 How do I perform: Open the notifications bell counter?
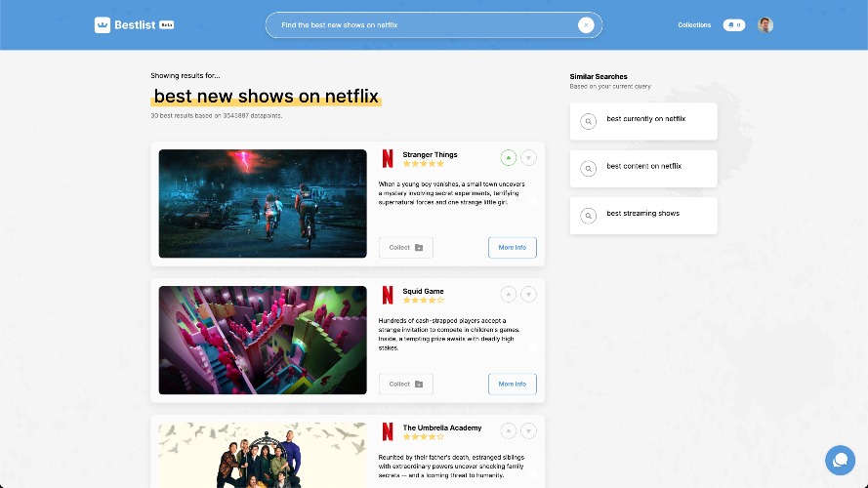coord(734,25)
